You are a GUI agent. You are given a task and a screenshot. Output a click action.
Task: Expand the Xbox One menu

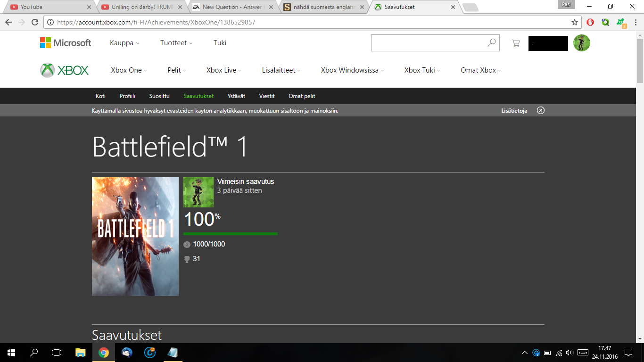point(129,70)
